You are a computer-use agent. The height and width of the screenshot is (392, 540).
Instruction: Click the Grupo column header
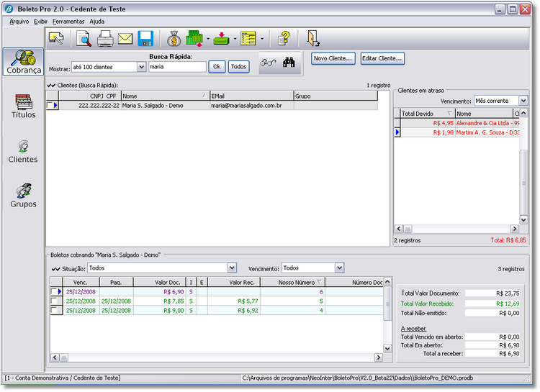point(336,96)
